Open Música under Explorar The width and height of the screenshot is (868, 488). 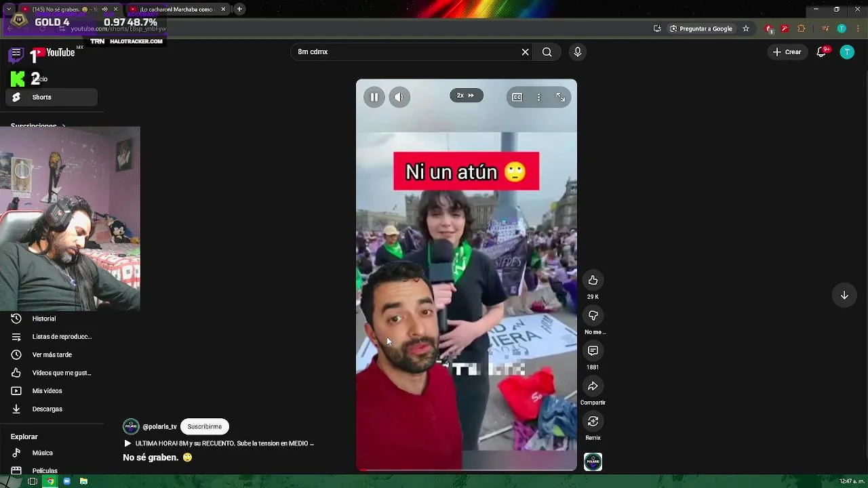(x=52, y=453)
